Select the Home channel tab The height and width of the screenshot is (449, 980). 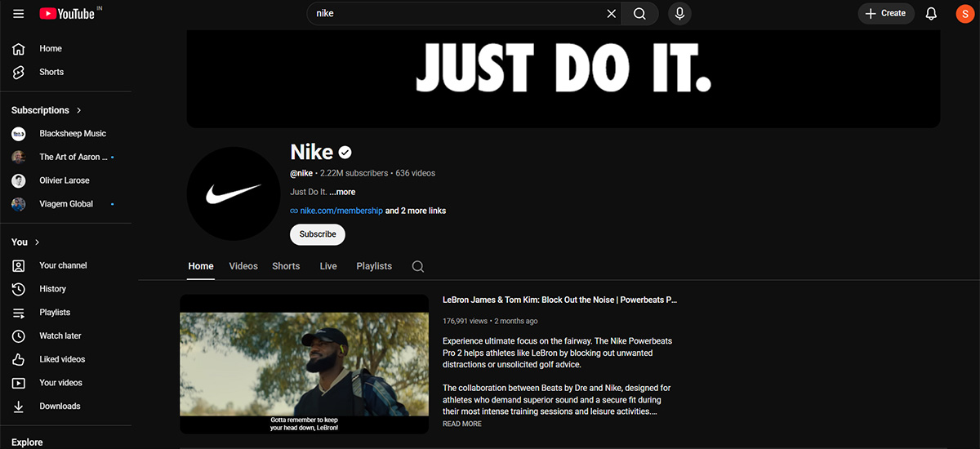click(201, 266)
